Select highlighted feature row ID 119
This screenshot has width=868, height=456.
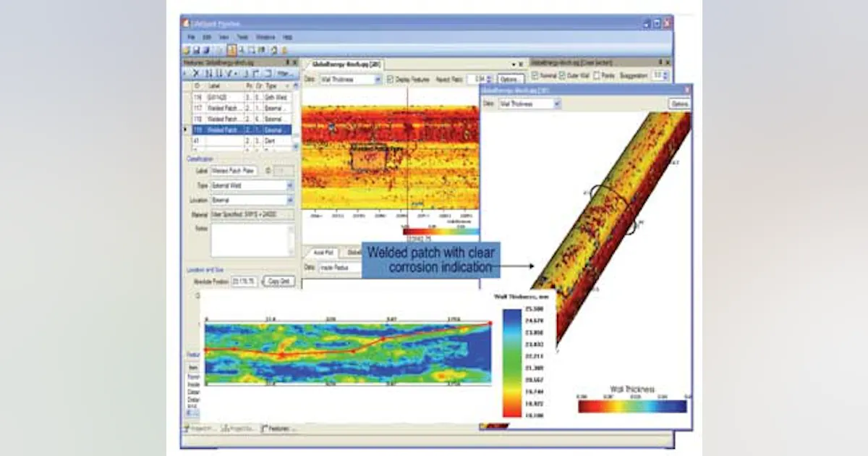(x=242, y=130)
